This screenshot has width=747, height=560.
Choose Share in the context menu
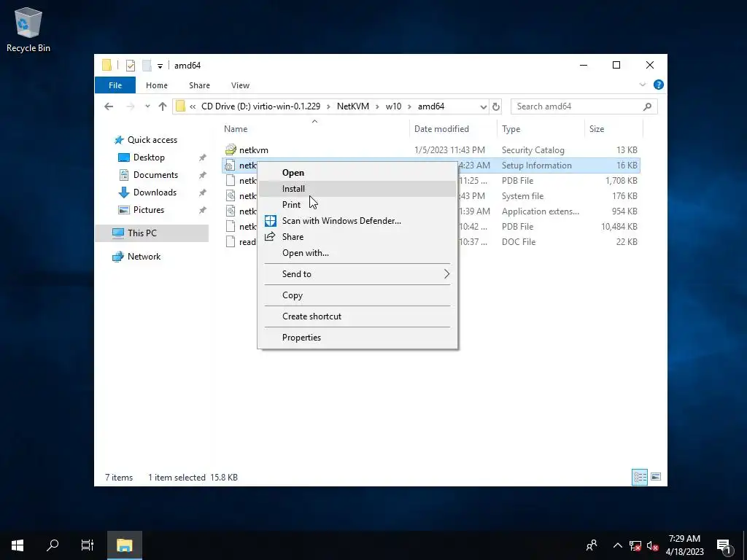[357, 237]
